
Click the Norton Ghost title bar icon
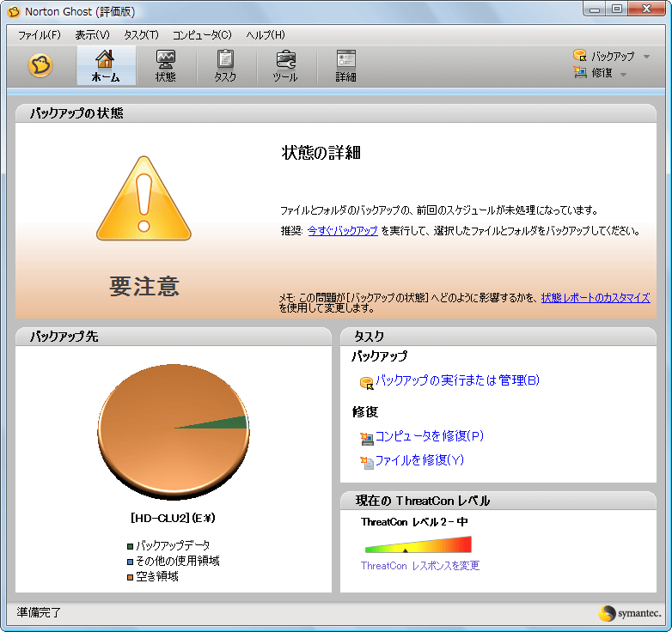tap(14, 11)
